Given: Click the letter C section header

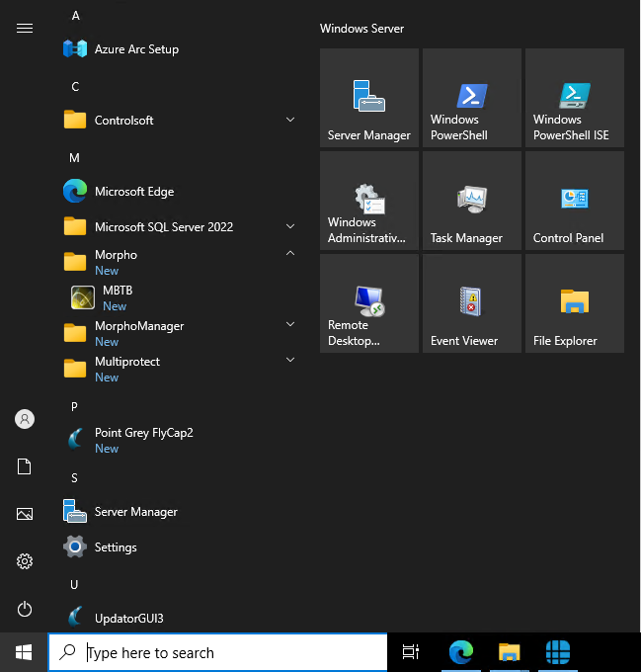Looking at the screenshot, I should tap(75, 87).
